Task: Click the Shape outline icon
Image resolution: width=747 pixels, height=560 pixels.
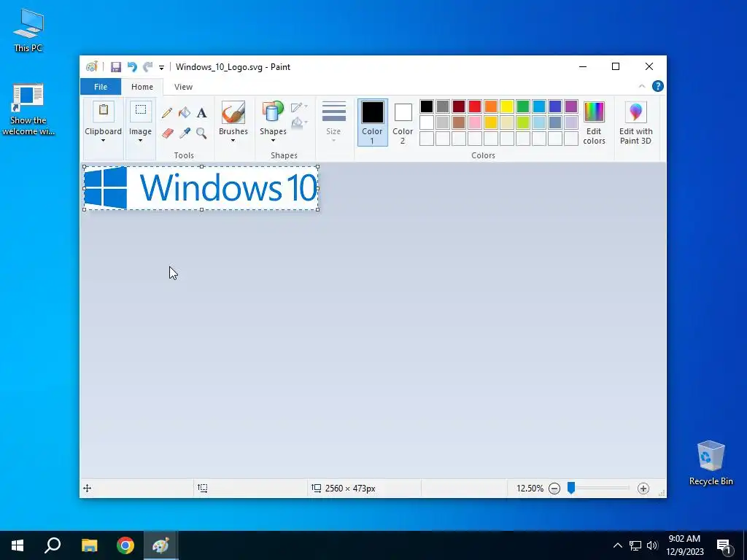Action: (x=298, y=106)
